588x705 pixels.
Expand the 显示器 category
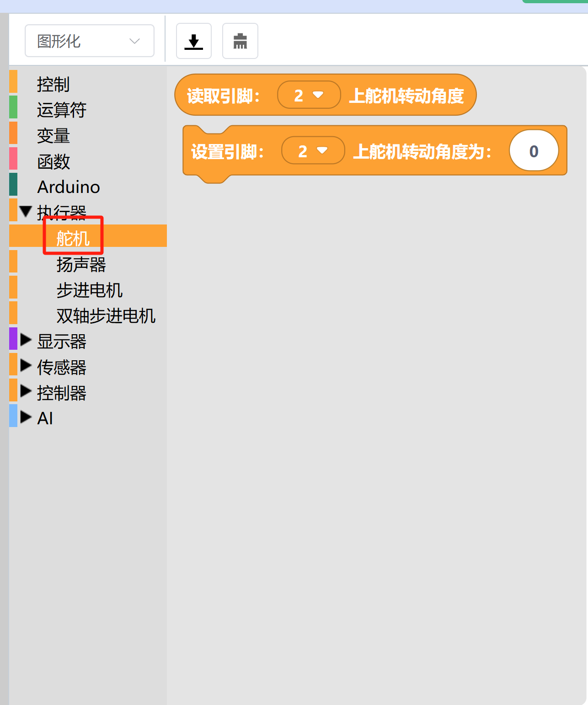pos(26,340)
